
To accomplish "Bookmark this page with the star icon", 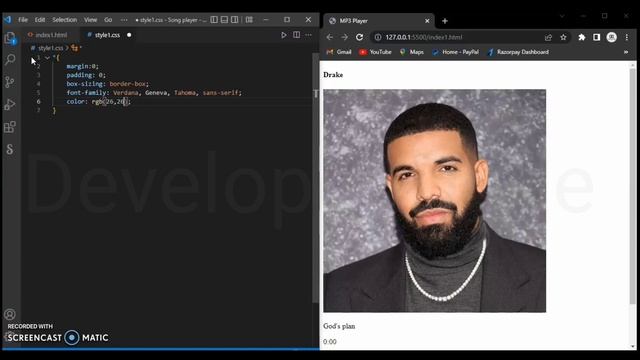I will [563, 37].
